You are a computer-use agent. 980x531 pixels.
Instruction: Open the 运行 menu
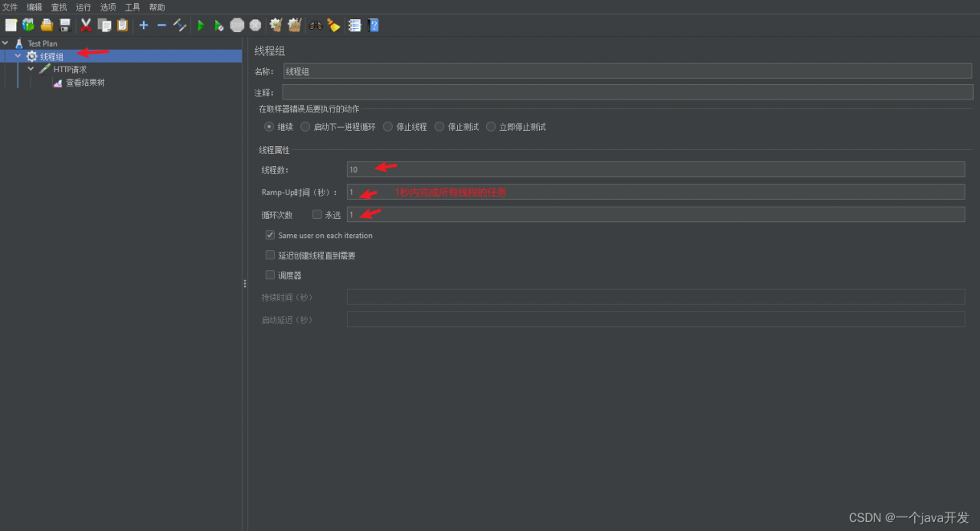(83, 7)
